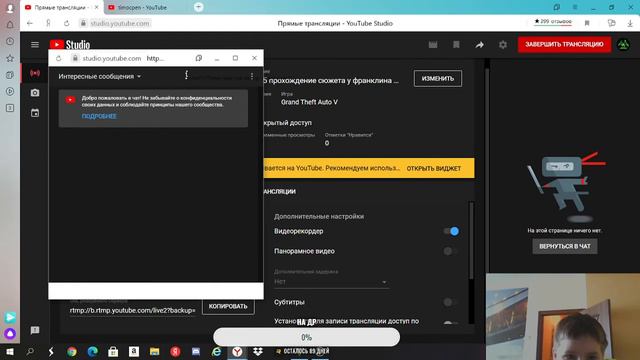The image size is (640, 360).
Task: Click the YouTube Studio logo
Action: pyautogui.click(x=70, y=44)
